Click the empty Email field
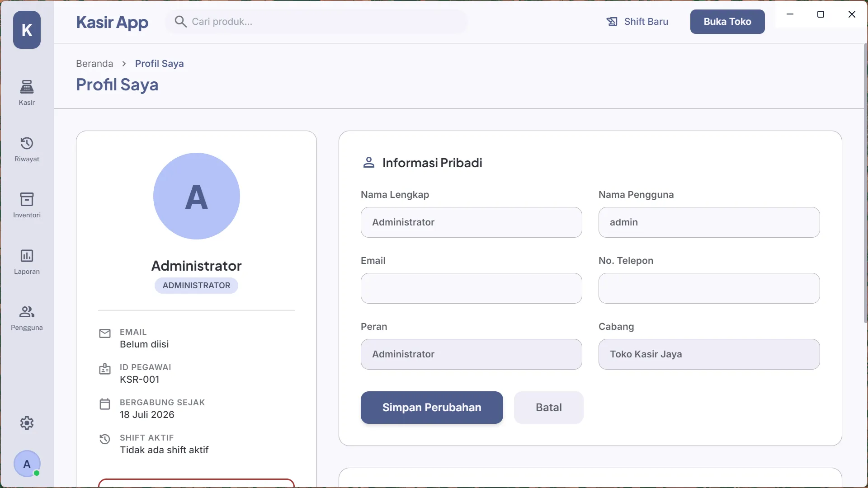The height and width of the screenshot is (488, 868). pyautogui.click(x=472, y=288)
